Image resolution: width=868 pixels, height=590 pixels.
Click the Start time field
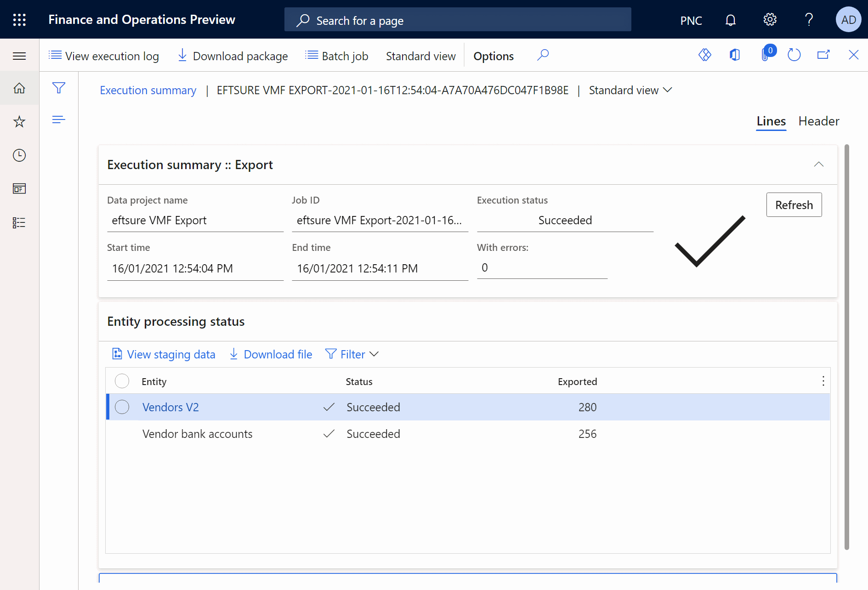(x=195, y=269)
